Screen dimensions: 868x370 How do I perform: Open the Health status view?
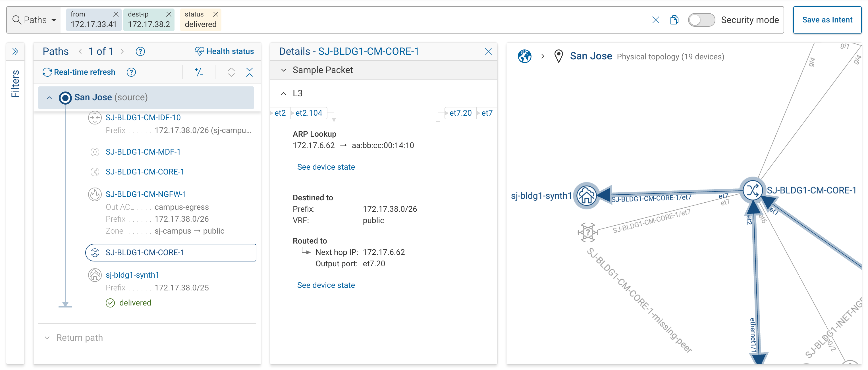225,51
